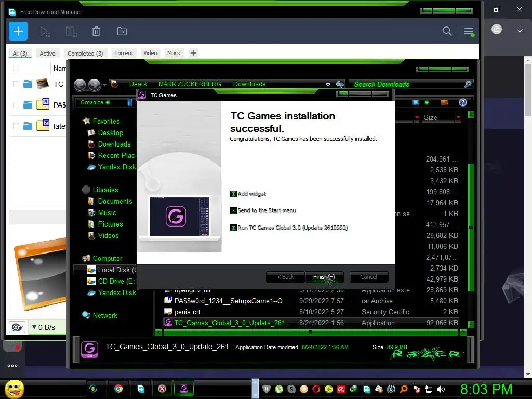
Task: Toggle Send to the Start menu checkbox
Action: click(x=233, y=211)
